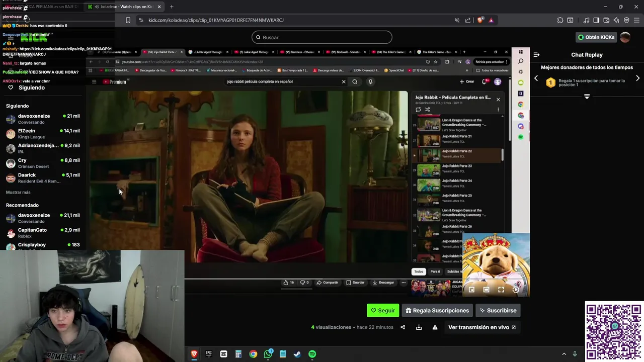Show next top donor with right chevron
Viewport: 644px width, 362px height.
(x=637, y=78)
